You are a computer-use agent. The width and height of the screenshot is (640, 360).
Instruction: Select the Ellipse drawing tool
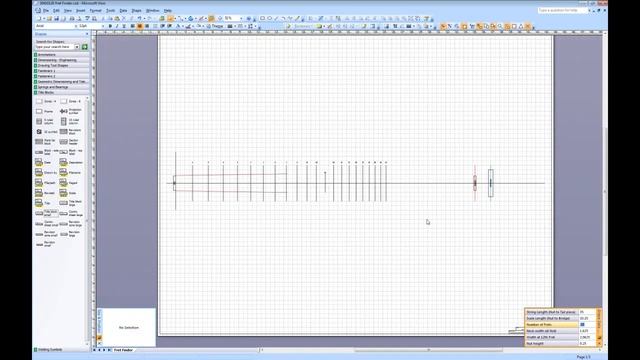tap(269, 18)
